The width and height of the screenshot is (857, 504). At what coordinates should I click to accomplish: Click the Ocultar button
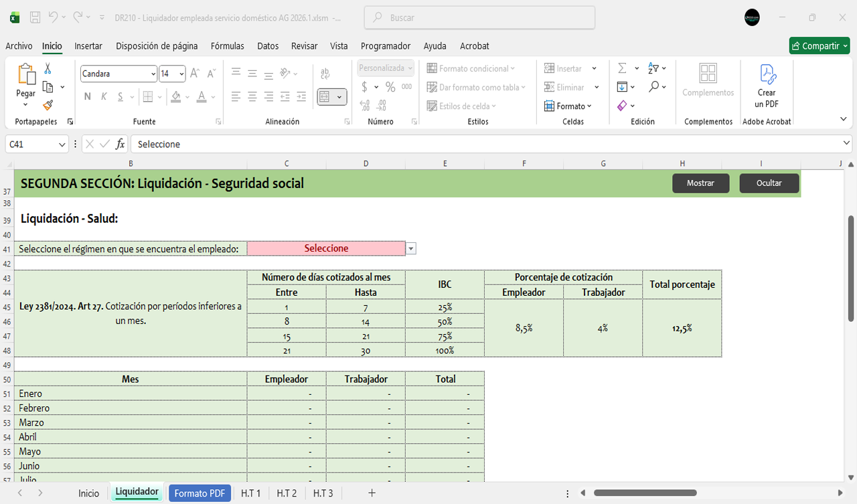coord(769,183)
